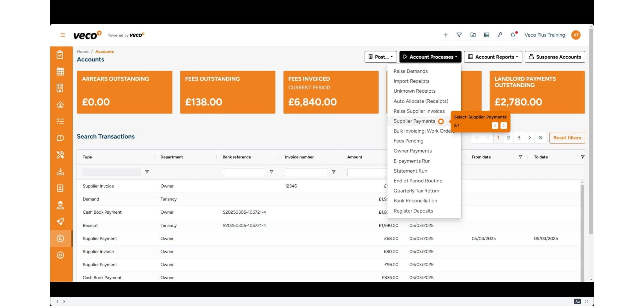The height and width of the screenshot is (306, 644).
Task: Select 'Raise Supplier Invoices' menu item
Action: click(424, 111)
